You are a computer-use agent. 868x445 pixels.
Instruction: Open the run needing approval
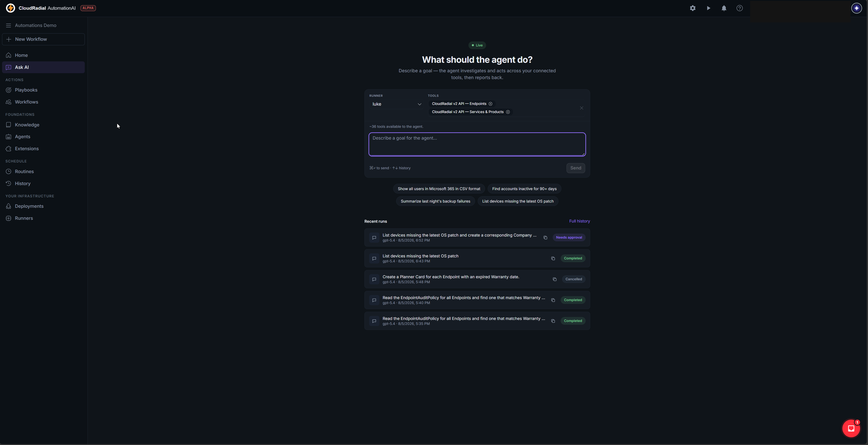[x=477, y=237]
